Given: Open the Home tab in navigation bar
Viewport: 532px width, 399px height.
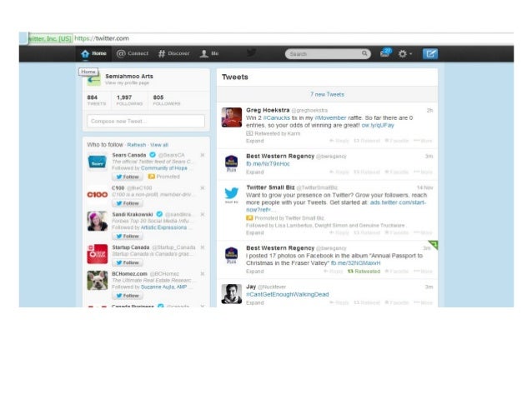Looking at the screenshot, I should (93, 53).
